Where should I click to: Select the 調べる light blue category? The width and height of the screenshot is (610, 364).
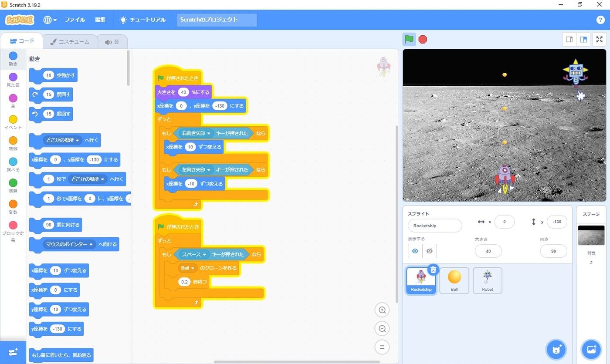[x=13, y=165]
